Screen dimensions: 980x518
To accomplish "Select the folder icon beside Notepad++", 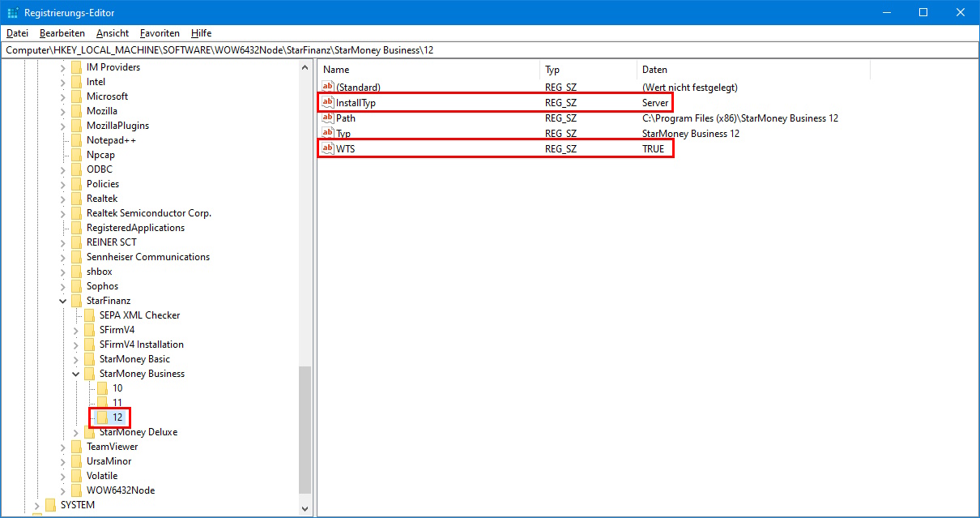I will pyautogui.click(x=76, y=140).
